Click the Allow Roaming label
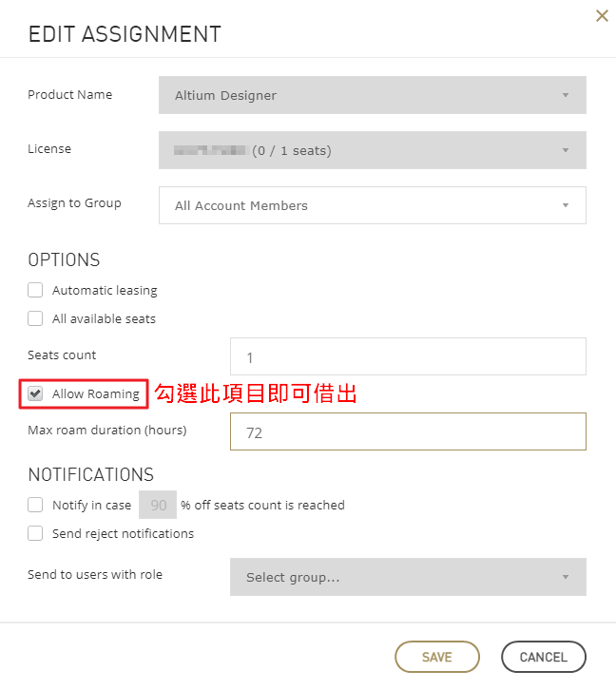This screenshot has width=616, height=690. [x=95, y=393]
